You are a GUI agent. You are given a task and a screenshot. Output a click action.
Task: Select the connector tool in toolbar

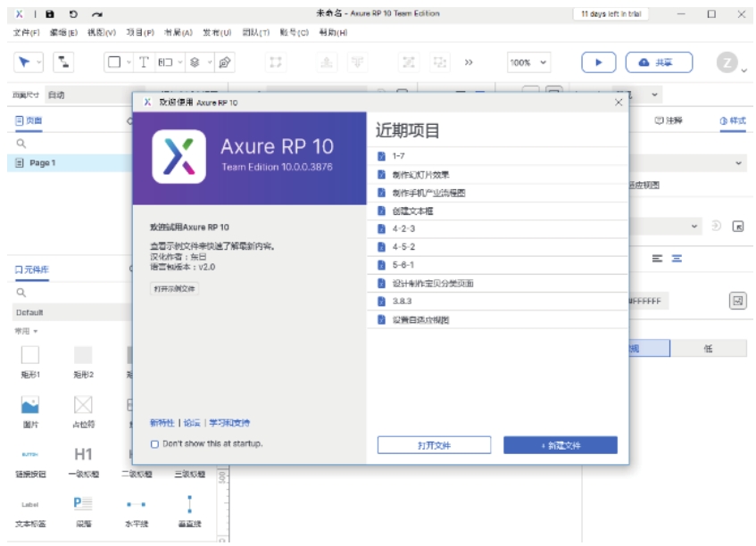[x=64, y=62]
